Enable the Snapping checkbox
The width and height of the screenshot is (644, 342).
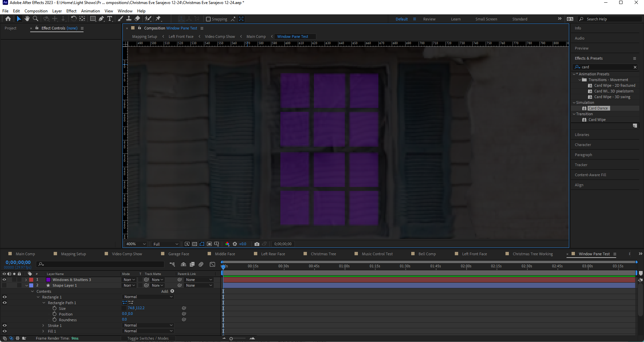coord(208,19)
